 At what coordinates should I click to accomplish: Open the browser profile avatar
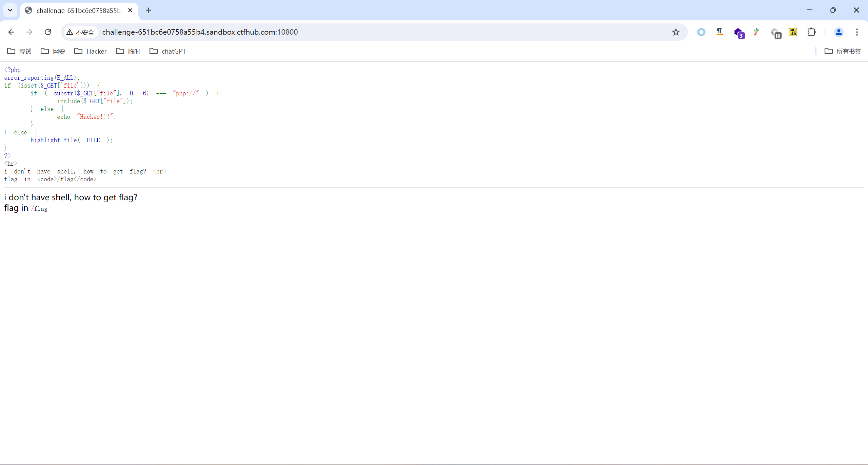[839, 32]
